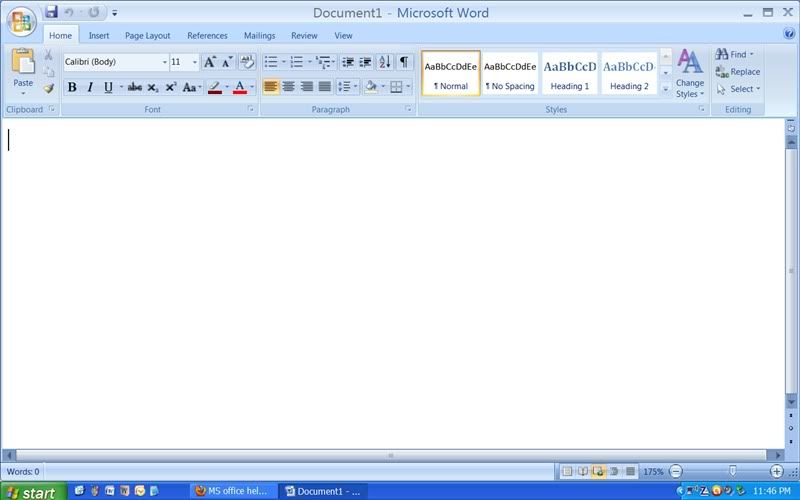Image resolution: width=800 pixels, height=500 pixels.
Task: Click the zoom slider handle
Action: point(733,471)
